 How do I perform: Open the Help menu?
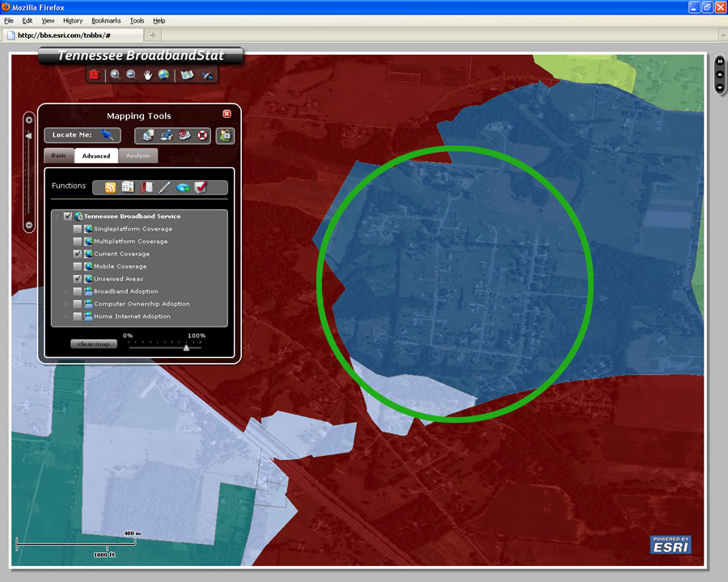click(159, 21)
